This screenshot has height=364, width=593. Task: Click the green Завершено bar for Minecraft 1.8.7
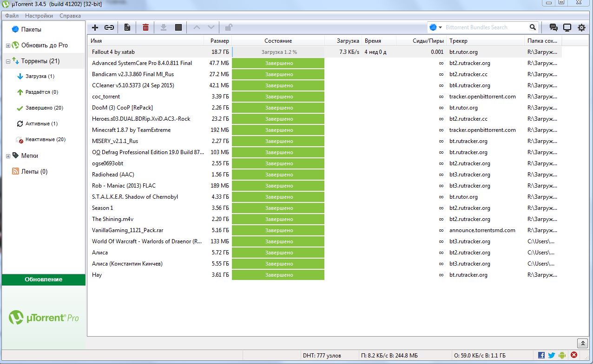278,130
